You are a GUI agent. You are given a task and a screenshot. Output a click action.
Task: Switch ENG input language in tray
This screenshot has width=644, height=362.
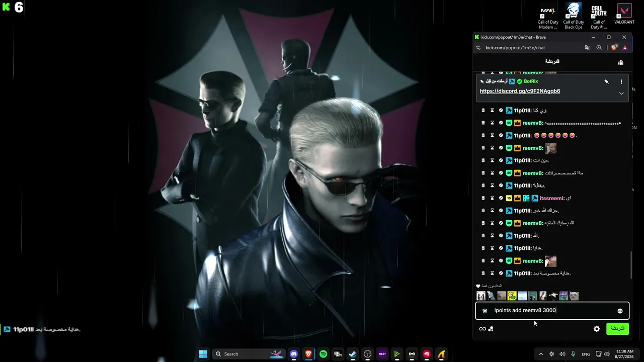click(x=586, y=354)
